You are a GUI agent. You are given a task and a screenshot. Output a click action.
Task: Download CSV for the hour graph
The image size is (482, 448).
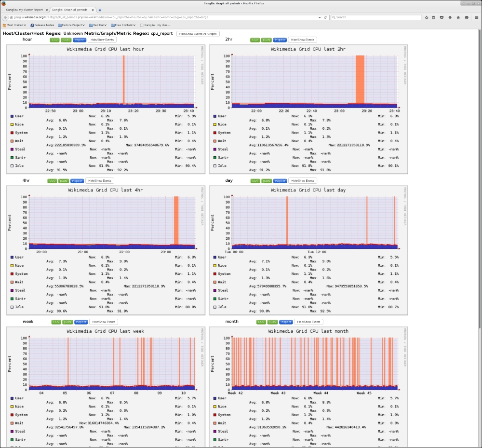coord(55,40)
